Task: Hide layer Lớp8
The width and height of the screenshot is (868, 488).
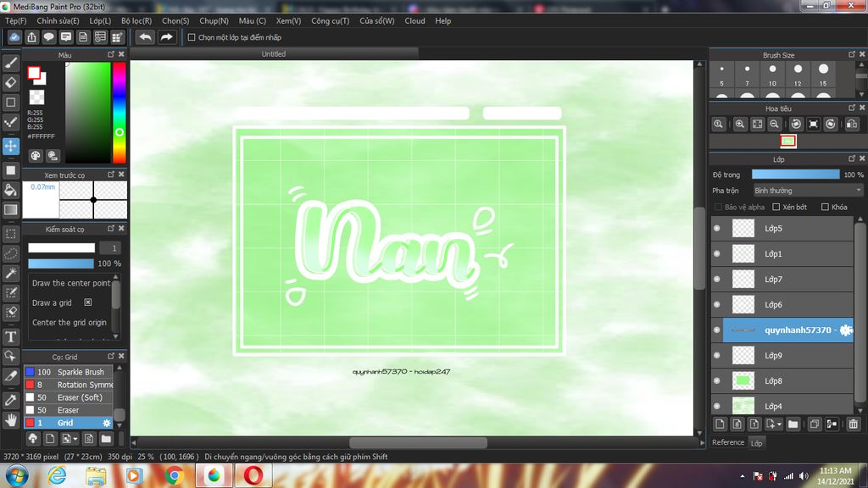Action: (x=717, y=380)
